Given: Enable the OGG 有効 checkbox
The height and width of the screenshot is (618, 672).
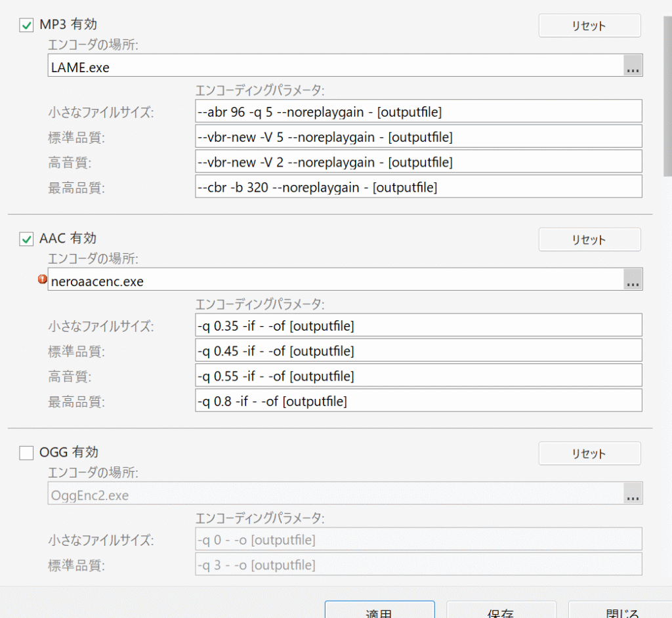Looking at the screenshot, I should point(27,453).
